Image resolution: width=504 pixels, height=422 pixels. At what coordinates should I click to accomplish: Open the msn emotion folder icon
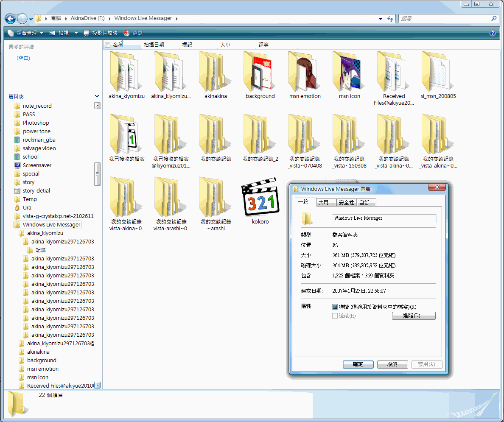pyautogui.click(x=304, y=72)
